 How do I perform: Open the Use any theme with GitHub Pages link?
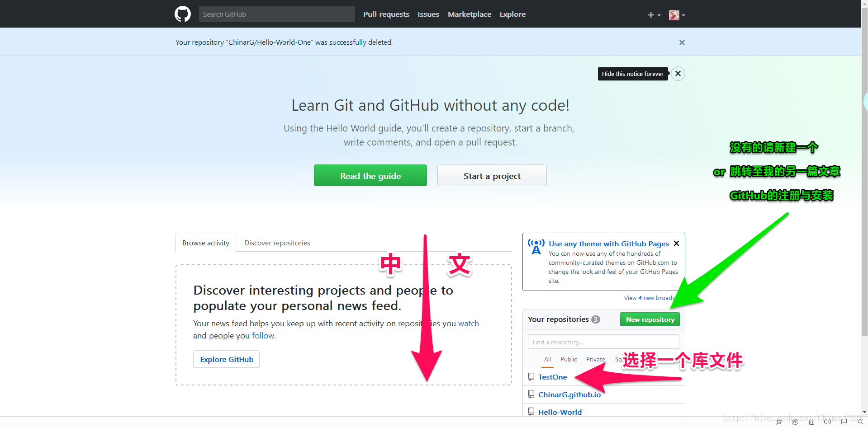tap(609, 244)
